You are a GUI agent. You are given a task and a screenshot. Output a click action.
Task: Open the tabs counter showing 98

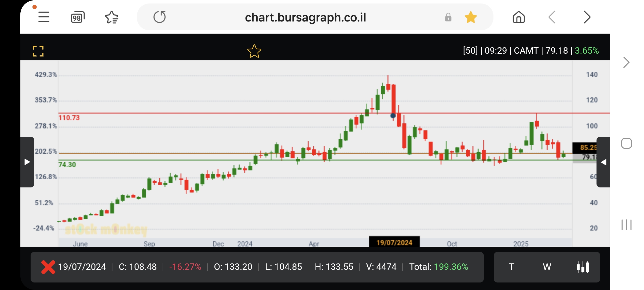78,17
